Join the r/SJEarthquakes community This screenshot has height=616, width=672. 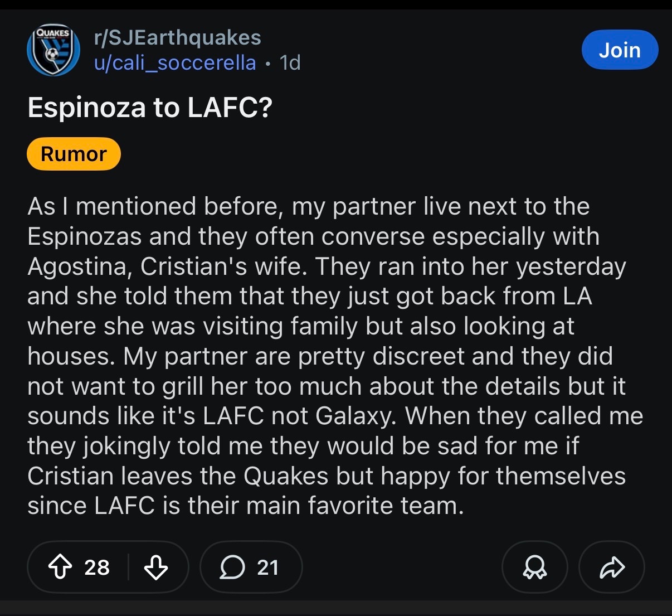620,50
